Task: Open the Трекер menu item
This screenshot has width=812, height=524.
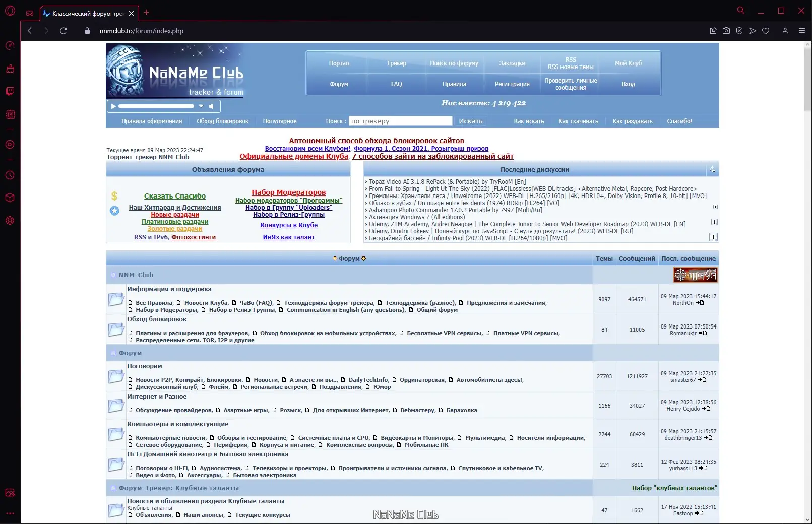Action: (397, 63)
